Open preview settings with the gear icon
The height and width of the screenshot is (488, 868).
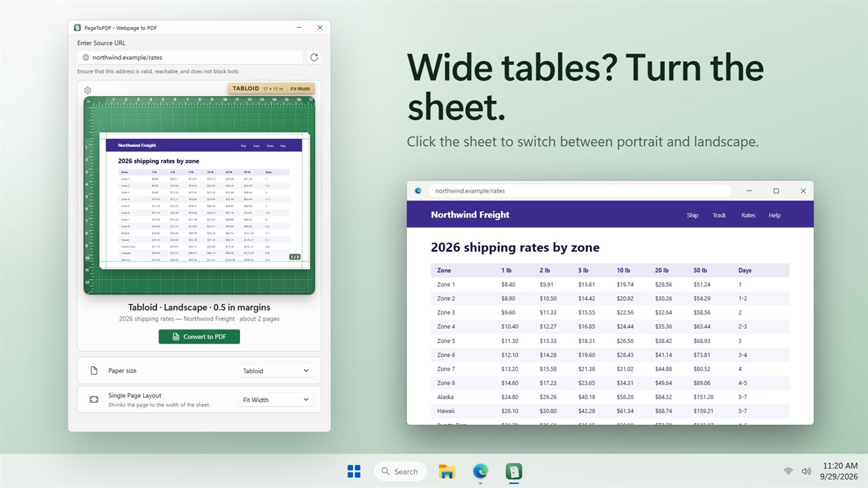87,90
